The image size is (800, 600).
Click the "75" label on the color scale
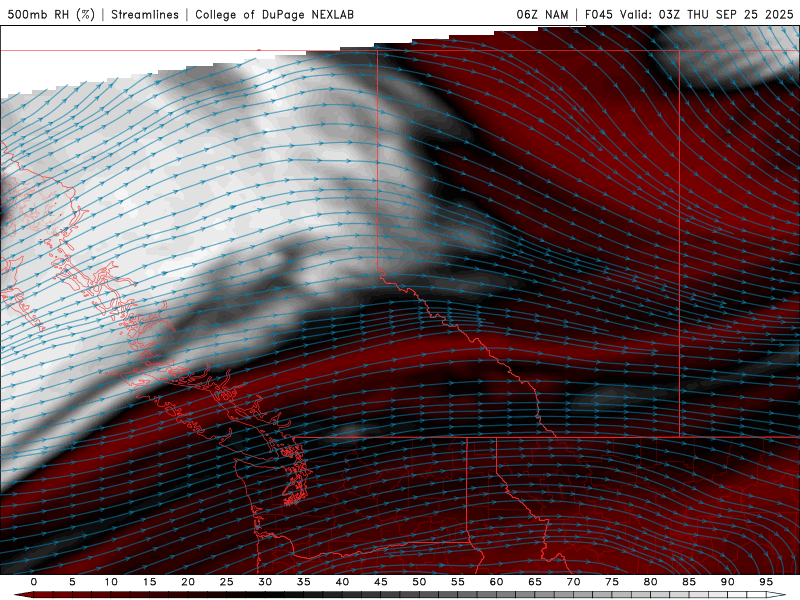click(612, 582)
